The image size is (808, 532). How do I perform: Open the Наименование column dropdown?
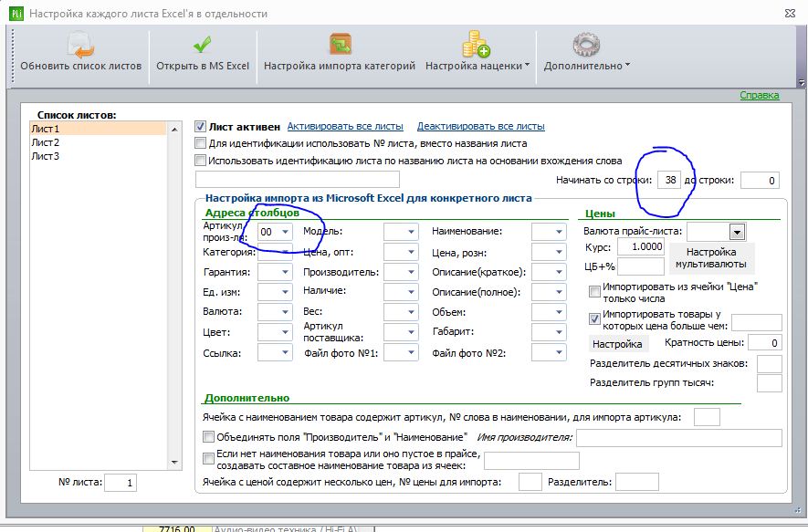click(559, 232)
